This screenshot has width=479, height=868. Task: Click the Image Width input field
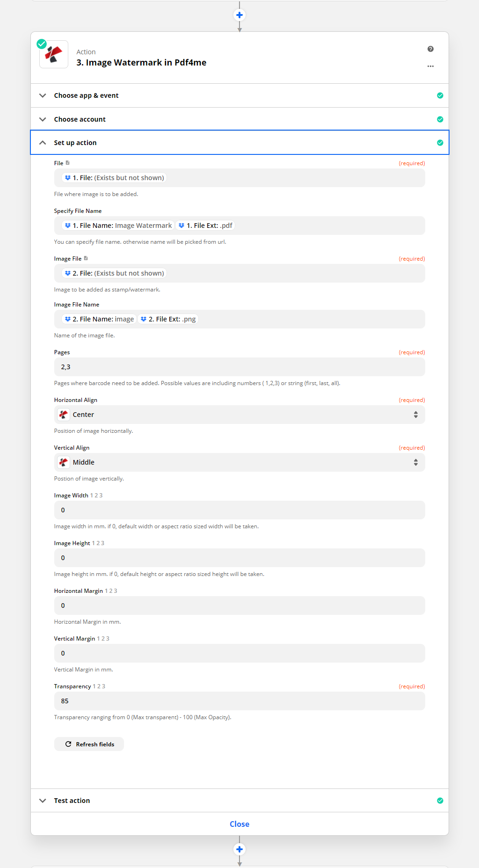(239, 510)
